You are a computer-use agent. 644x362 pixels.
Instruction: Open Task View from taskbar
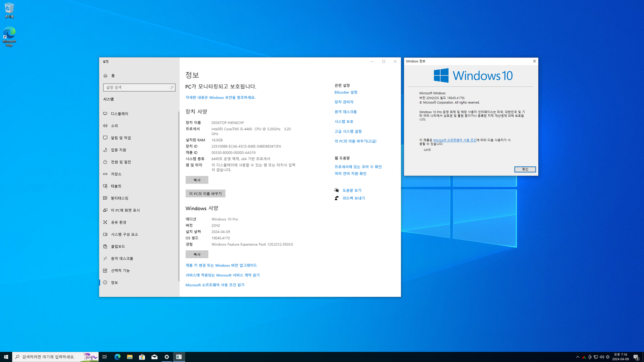105,357
